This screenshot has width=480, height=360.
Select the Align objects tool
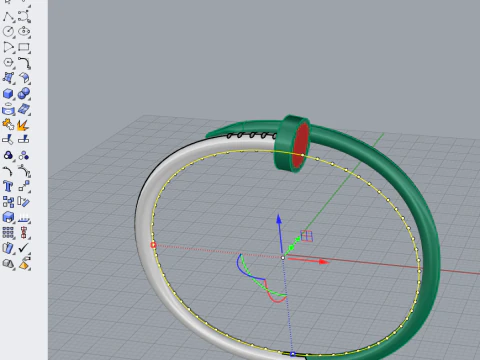pyautogui.click(x=24, y=233)
